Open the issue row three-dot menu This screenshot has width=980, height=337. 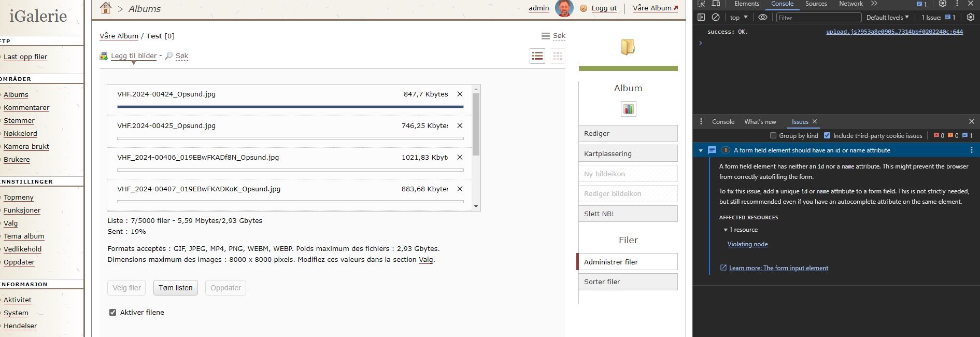pos(972,150)
